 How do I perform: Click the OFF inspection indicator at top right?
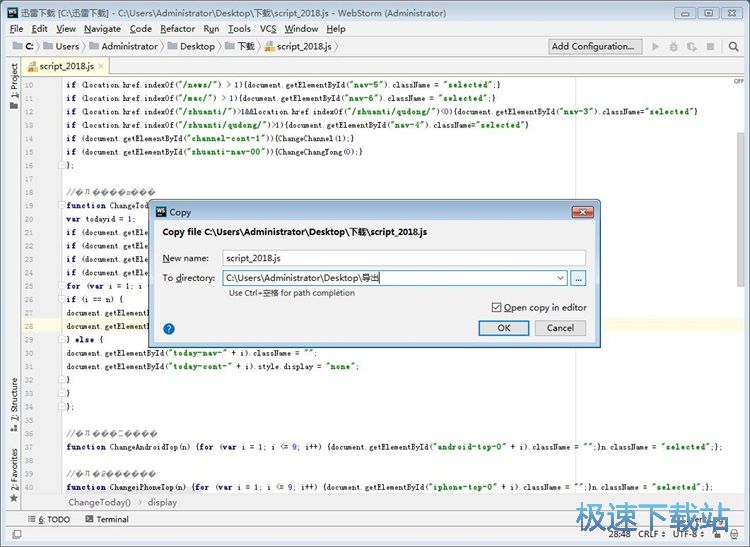[739, 81]
